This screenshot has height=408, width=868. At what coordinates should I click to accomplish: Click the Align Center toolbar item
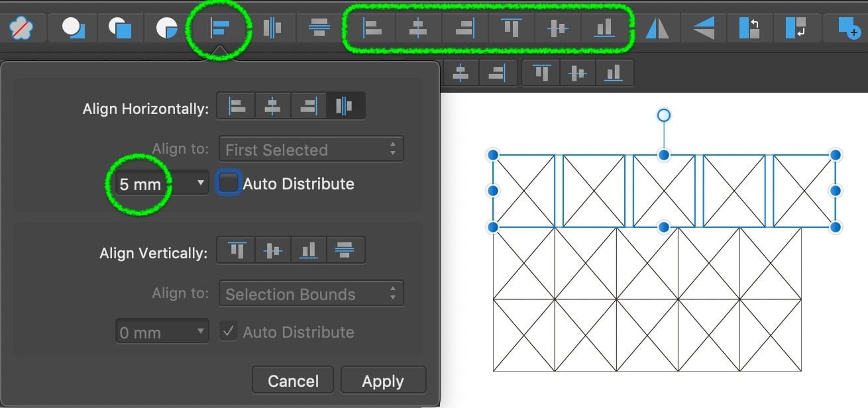click(418, 28)
